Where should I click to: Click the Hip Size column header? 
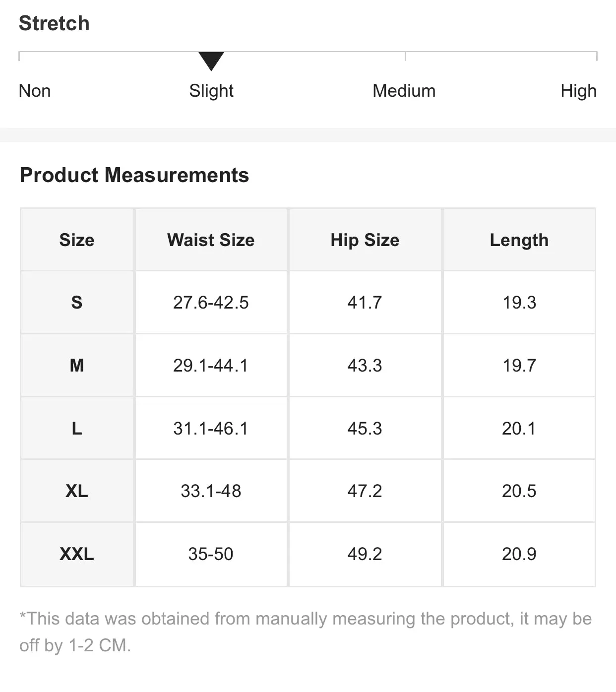coord(365,240)
